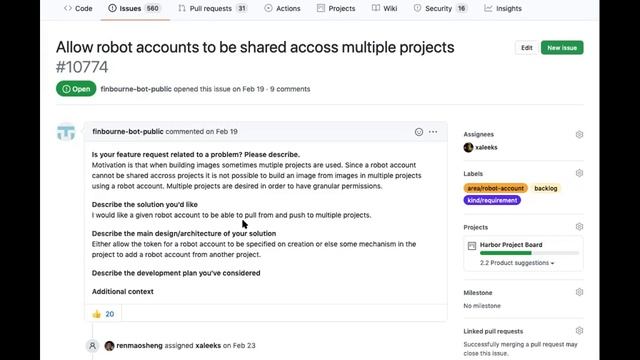Go to the Insights tab

503,8
